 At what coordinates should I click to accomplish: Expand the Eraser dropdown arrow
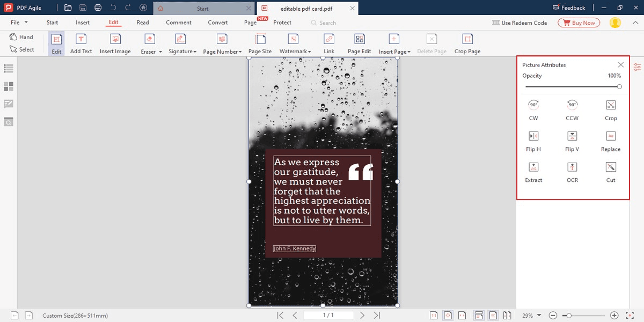click(160, 52)
